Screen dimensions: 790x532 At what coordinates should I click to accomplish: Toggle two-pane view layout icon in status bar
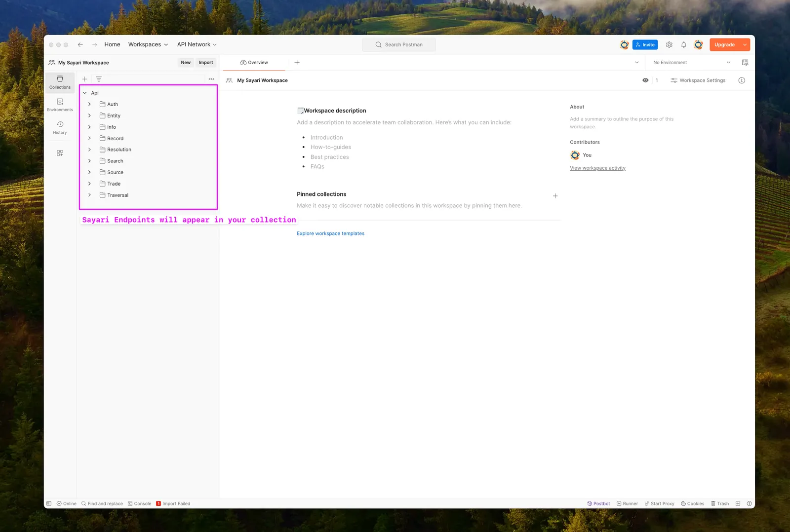(x=738, y=503)
